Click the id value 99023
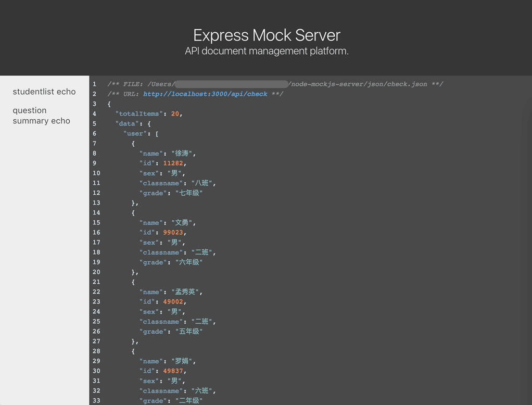This screenshot has width=532, height=405. click(x=173, y=233)
